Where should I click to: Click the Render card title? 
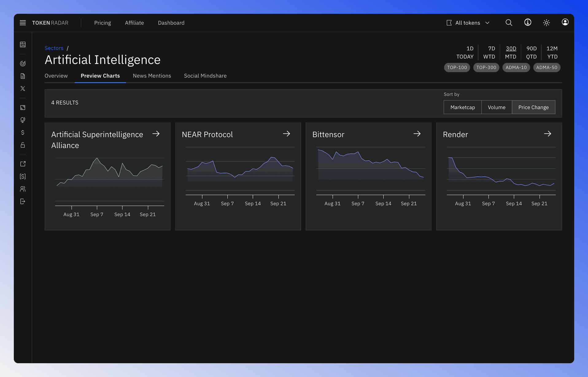455,135
